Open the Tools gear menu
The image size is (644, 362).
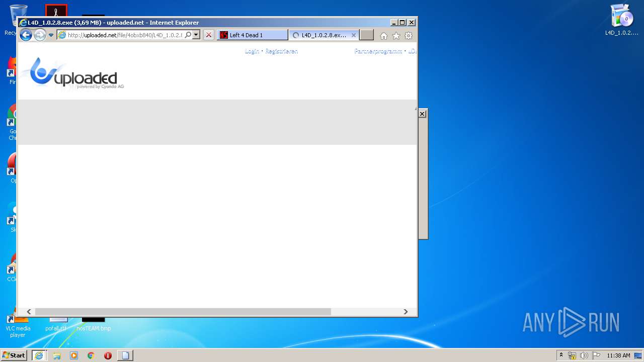coord(409,36)
